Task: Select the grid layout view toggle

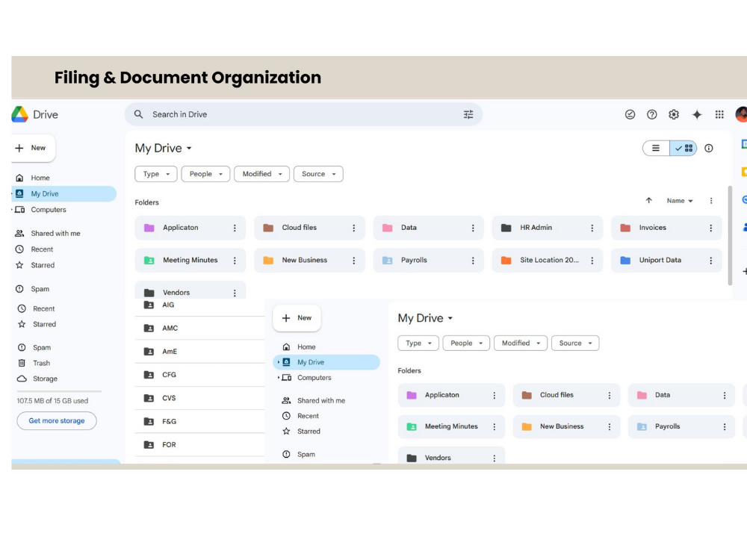Action: 684,148
